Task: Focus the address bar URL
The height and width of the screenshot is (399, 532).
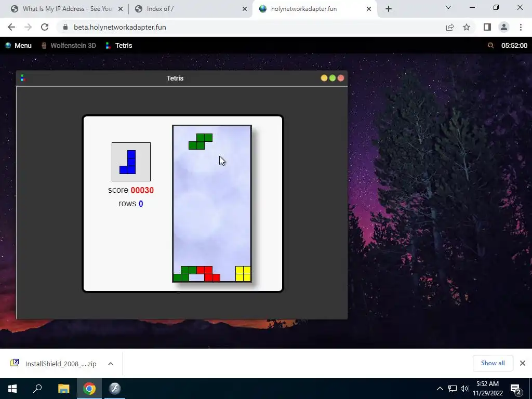Action: pyautogui.click(x=120, y=27)
